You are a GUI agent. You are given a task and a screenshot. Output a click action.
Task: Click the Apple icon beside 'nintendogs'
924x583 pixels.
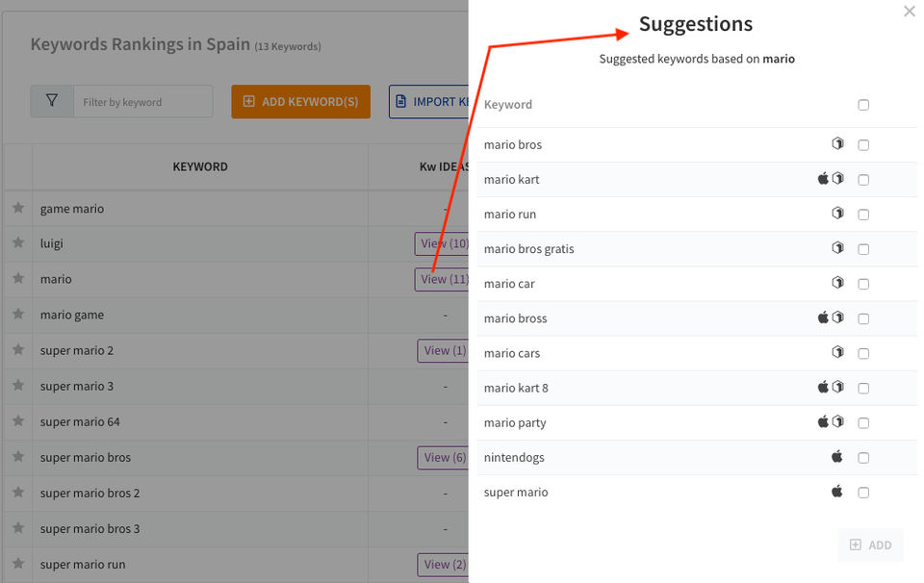(x=837, y=457)
